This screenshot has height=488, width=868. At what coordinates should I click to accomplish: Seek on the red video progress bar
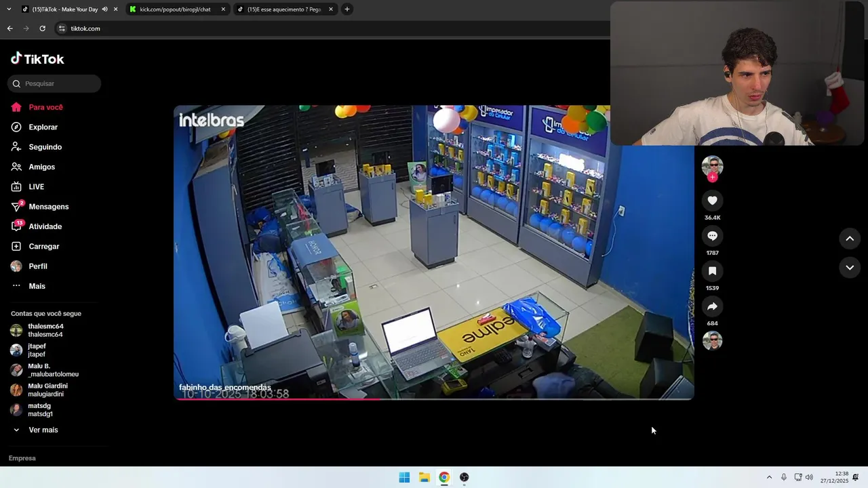click(x=434, y=399)
